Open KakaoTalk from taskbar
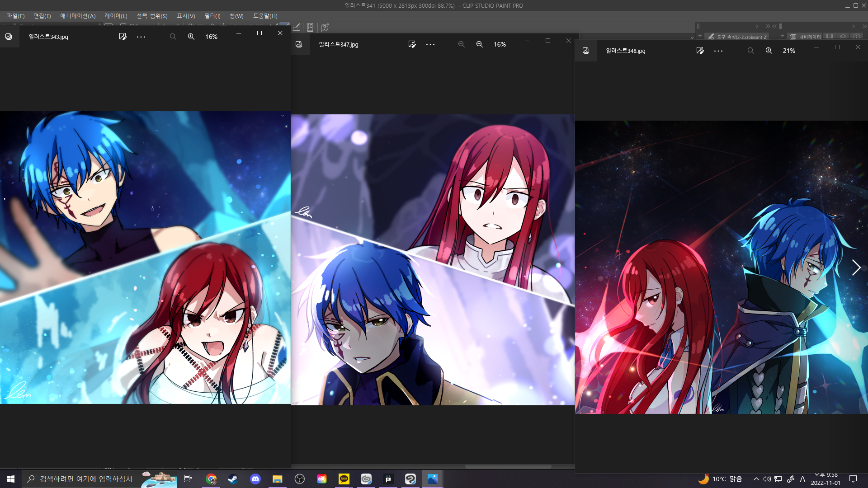The height and width of the screenshot is (488, 868). coord(344,479)
